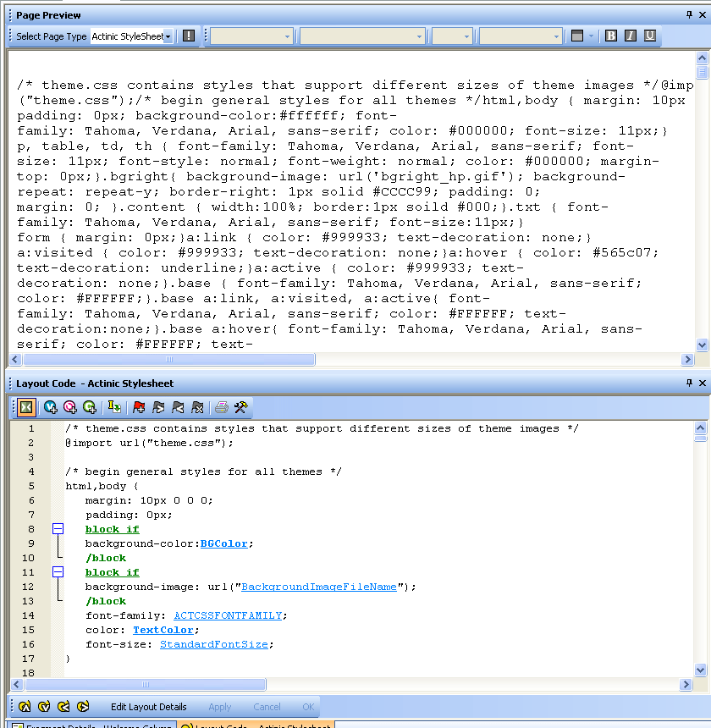Screen dimensions: 711x728
Task: Click the printer icon in code toolbar
Action: point(221,407)
